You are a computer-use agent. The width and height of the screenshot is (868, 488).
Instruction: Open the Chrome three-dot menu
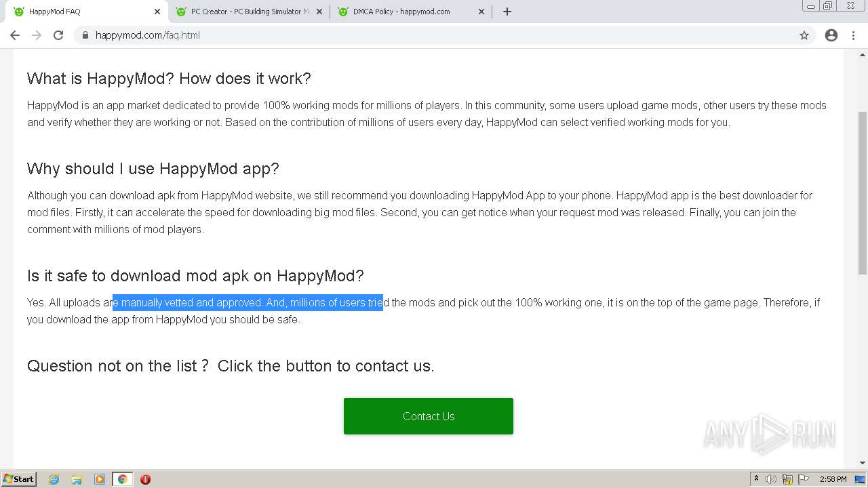tap(853, 35)
